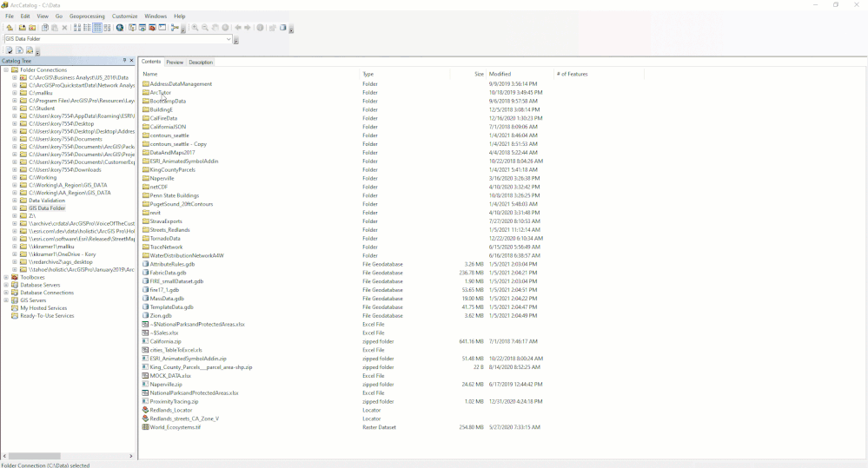
Task: Click the Full Extent globe icon
Action: (x=225, y=28)
